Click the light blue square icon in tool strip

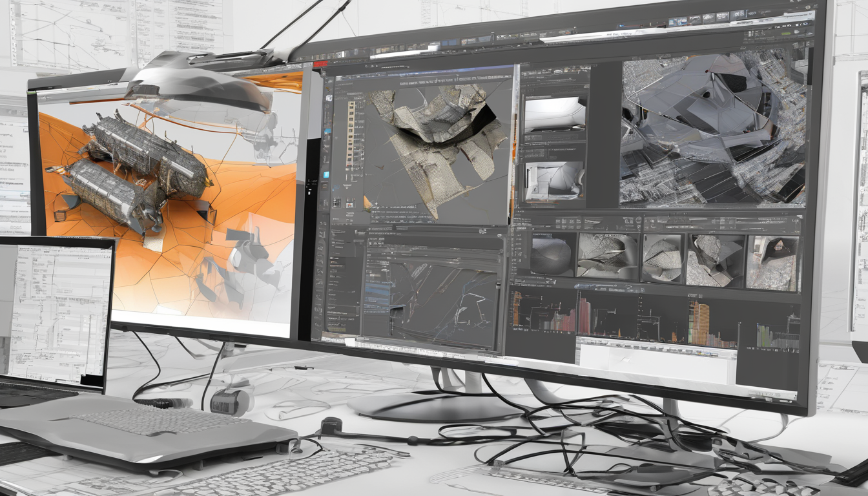coord(325,176)
